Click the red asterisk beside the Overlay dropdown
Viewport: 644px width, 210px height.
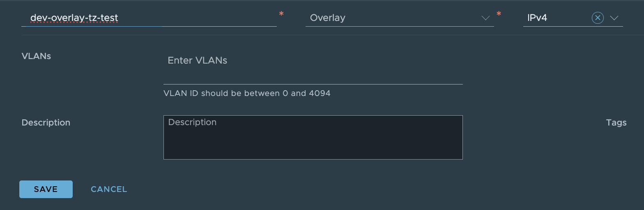tap(499, 14)
